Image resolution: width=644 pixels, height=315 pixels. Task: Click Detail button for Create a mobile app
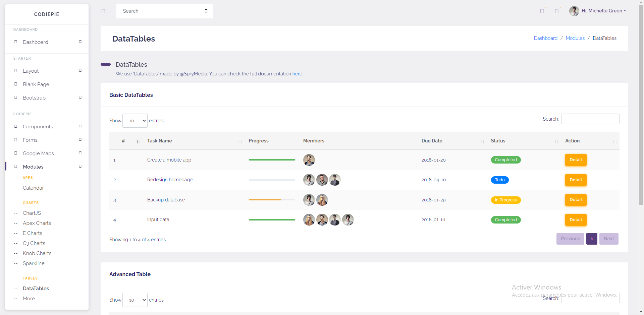[576, 160]
